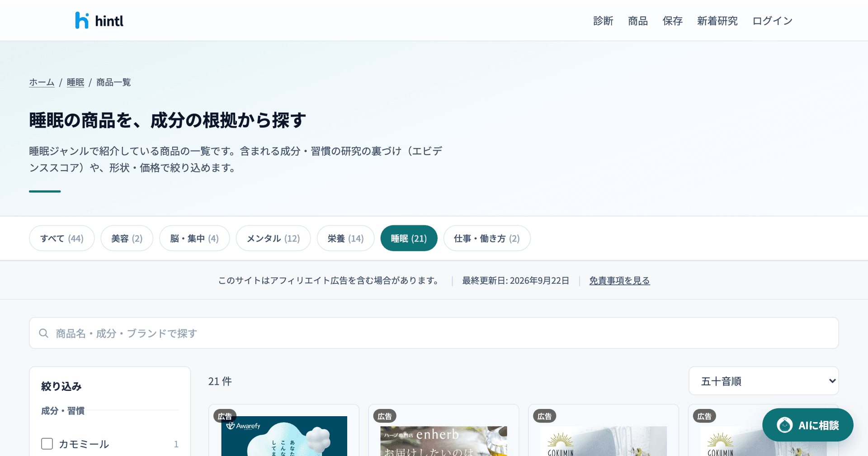Select the 脳・集中 (4) category tab

194,238
